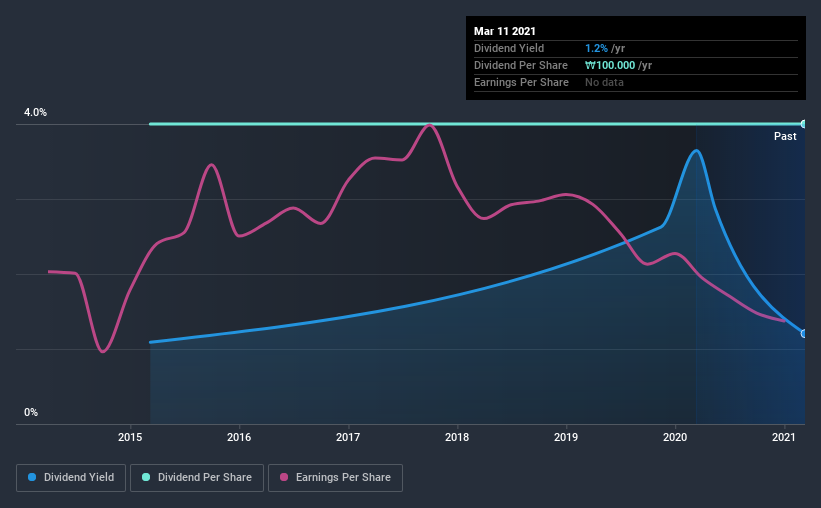Click the 1.2% dividend yield tooltip value
Viewport: 821px width, 508px height.
pos(594,48)
